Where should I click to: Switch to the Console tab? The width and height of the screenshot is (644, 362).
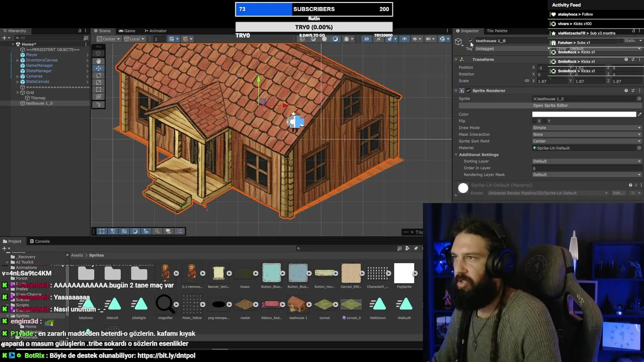point(39,241)
